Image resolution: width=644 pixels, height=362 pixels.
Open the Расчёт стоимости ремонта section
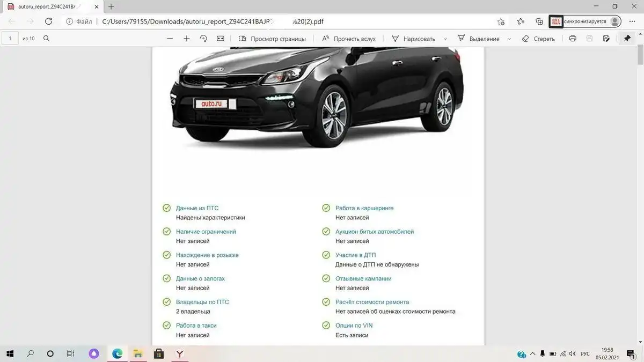click(x=372, y=302)
